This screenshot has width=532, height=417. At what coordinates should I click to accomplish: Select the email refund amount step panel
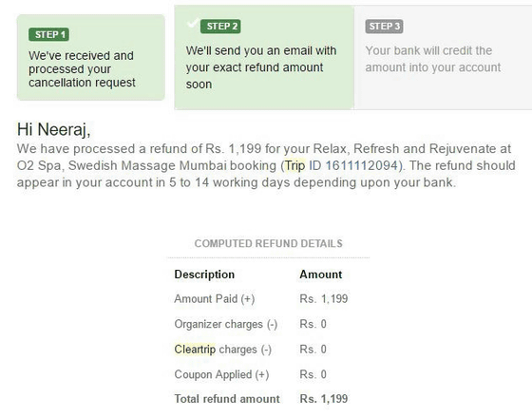(x=264, y=57)
